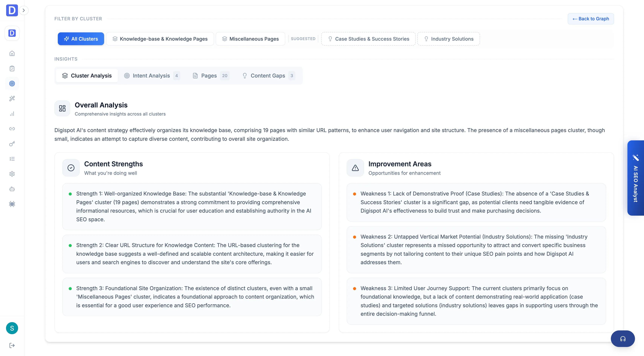Click the Content Strengths heading
The width and height of the screenshot is (644, 356).
pyautogui.click(x=114, y=164)
